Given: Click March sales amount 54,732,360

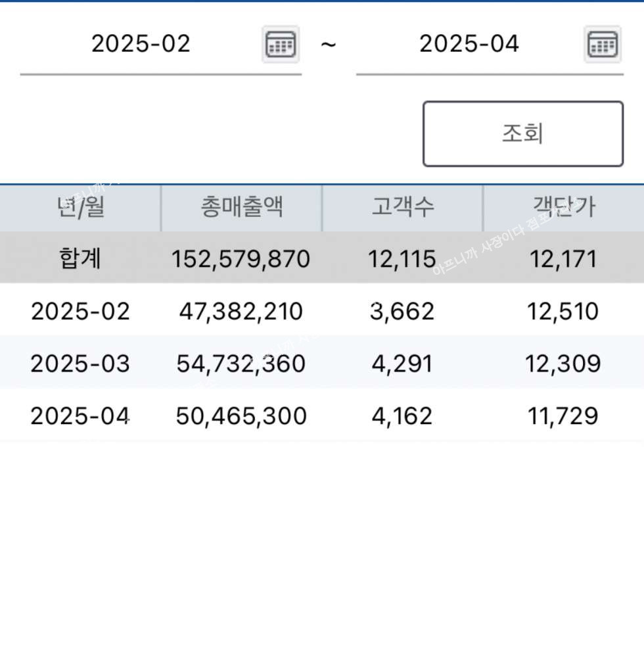Looking at the screenshot, I should click(x=241, y=364).
